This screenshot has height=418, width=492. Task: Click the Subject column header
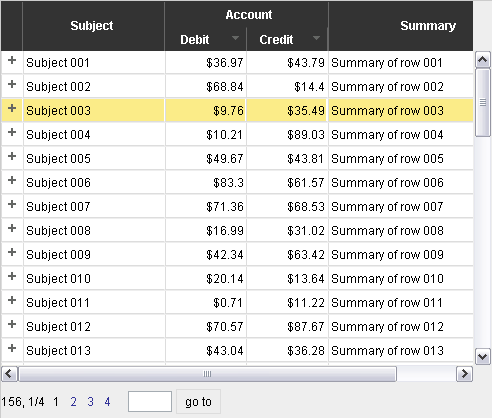pos(93,26)
